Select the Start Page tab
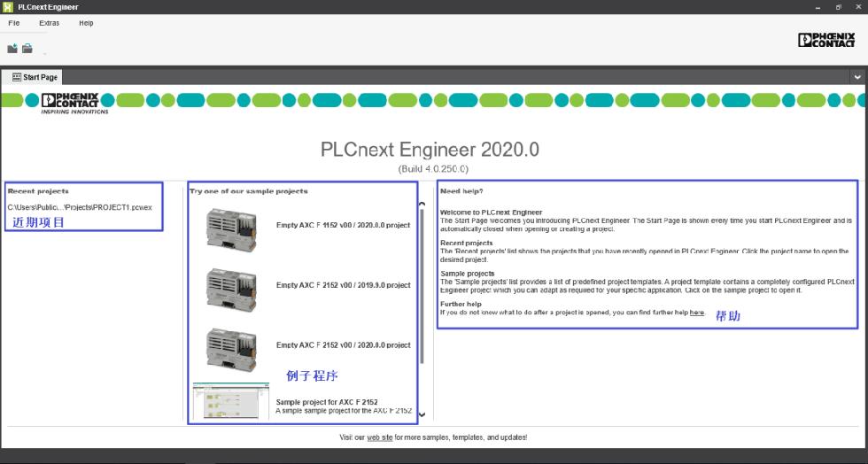Viewport: 868px width, 464px height. 35,78
